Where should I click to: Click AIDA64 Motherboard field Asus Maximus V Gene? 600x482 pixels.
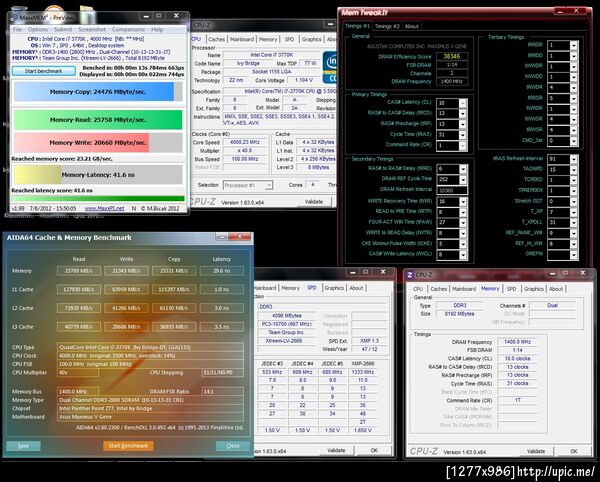click(x=150, y=417)
